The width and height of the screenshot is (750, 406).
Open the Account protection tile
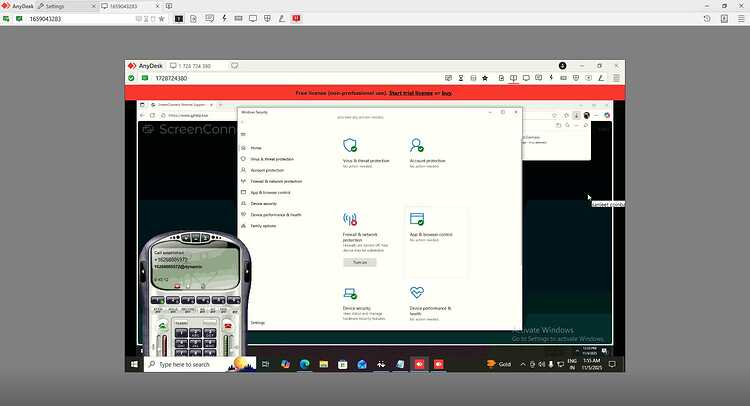point(427,153)
